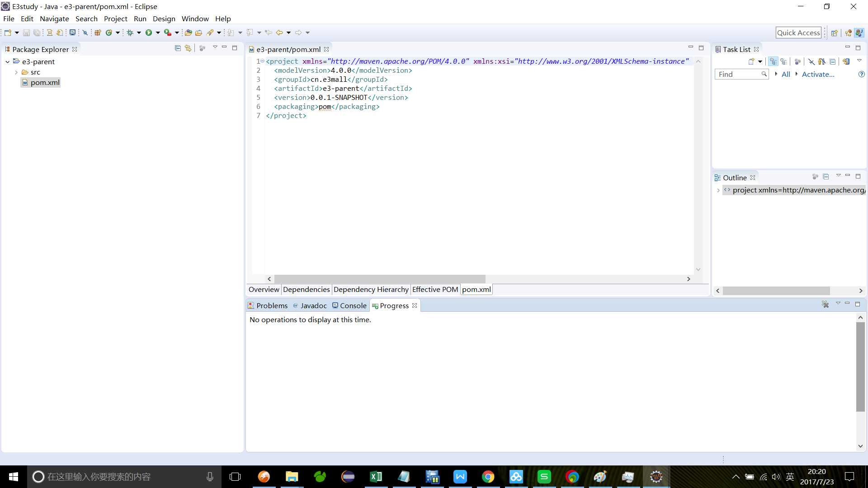Click Synchronize Changed in Task List
The height and width of the screenshot is (488, 868).
tap(846, 61)
